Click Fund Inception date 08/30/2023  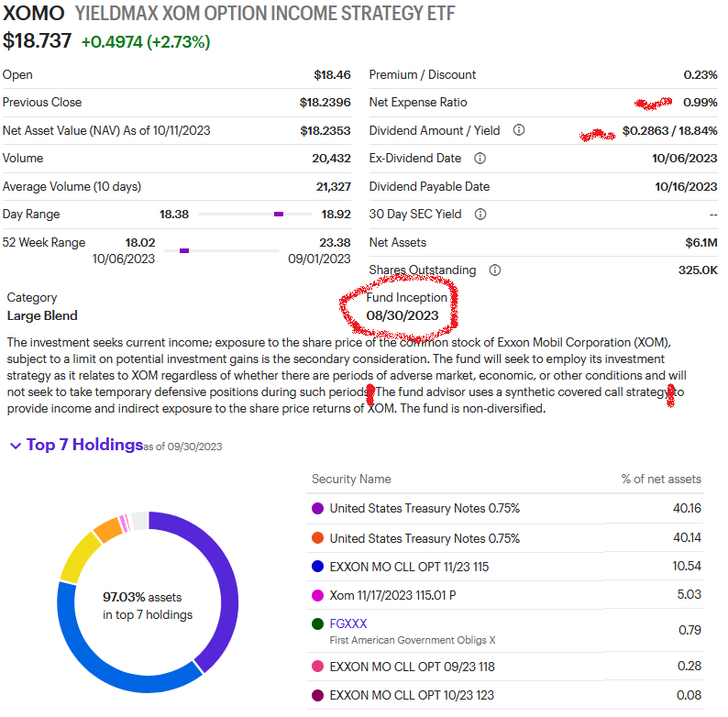click(x=403, y=315)
